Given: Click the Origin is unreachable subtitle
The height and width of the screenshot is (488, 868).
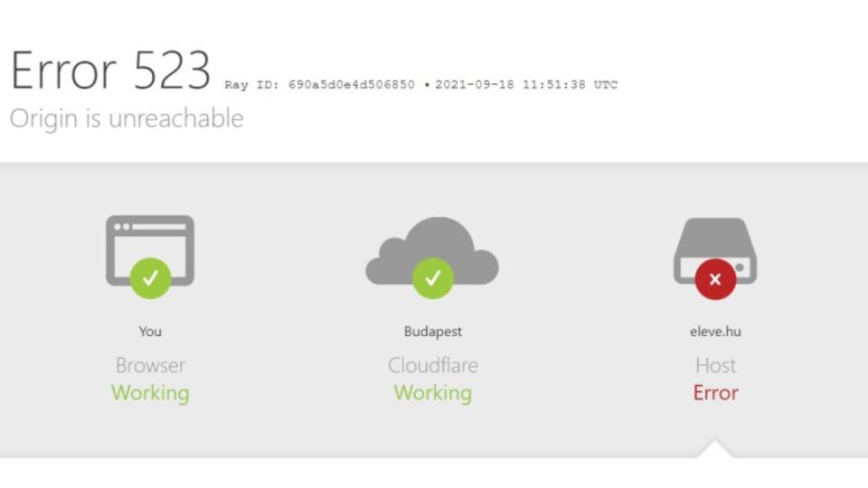Looking at the screenshot, I should pyautogui.click(x=127, y=118).
